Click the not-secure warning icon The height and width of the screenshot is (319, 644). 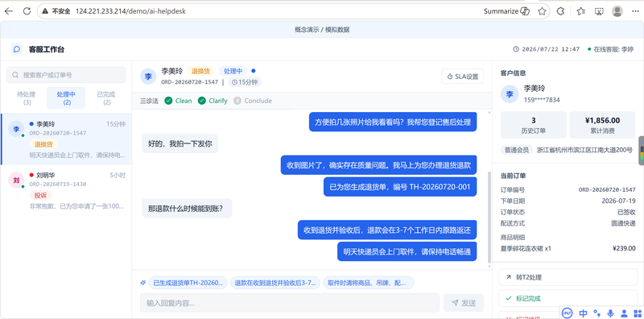pyautogui.click(x=46, y=11)
